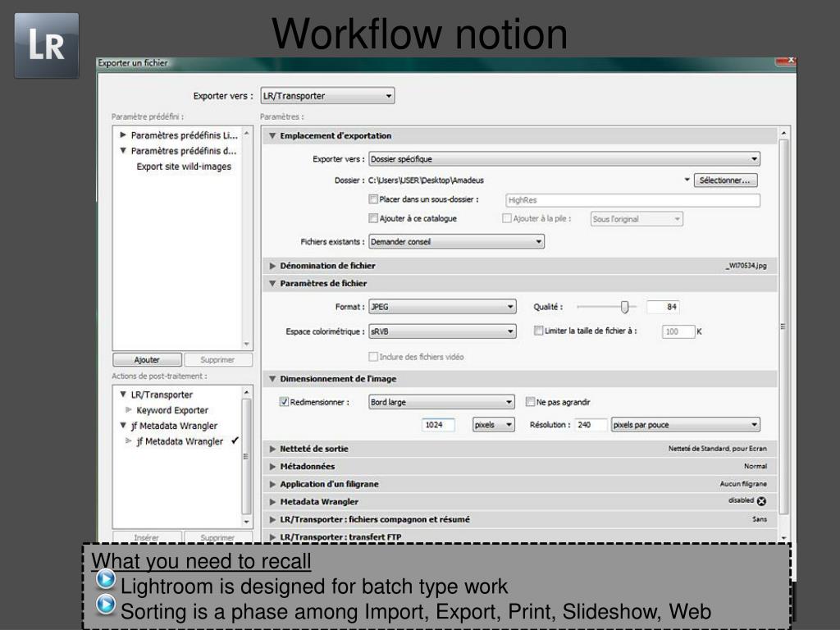Expand Métadonnées section

[x=272, y=467]
